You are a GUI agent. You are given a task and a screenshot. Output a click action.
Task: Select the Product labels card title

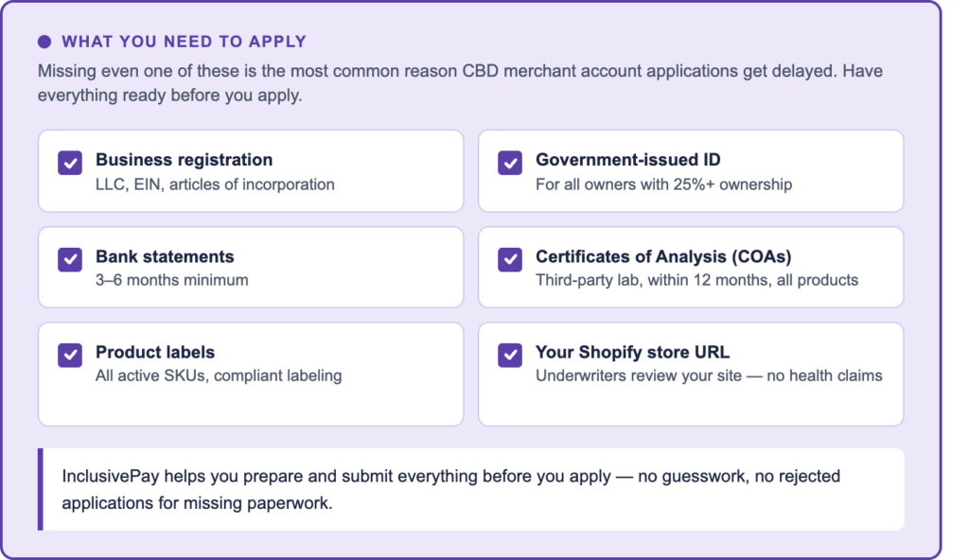pyautogui.click(x=155, y=352)
